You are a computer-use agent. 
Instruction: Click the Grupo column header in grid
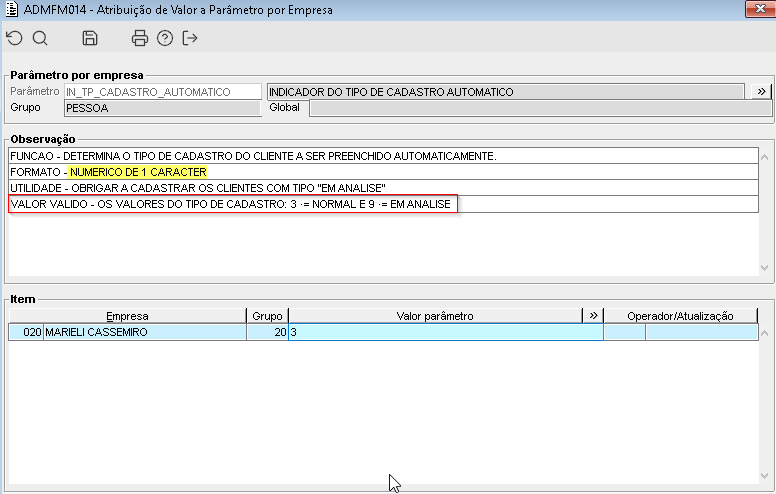pos(267,316)
